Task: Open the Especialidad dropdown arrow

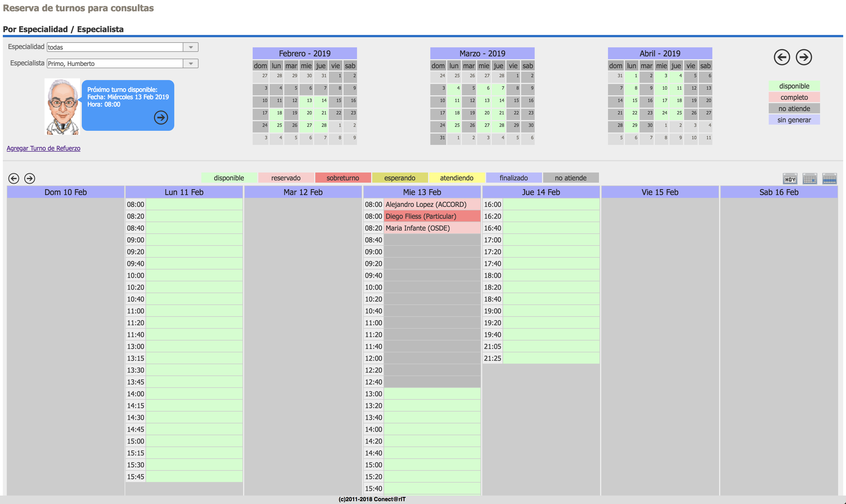Action: (x=191, y=47)
